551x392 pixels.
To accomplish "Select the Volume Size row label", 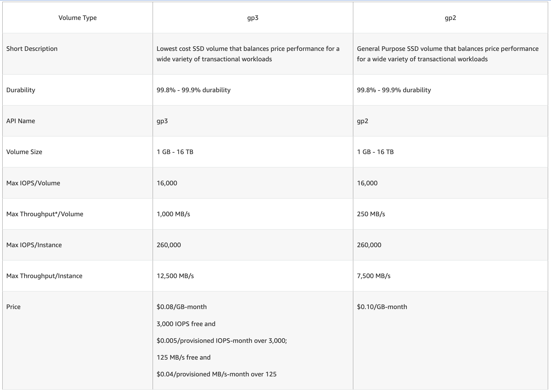I will point(24,152).
